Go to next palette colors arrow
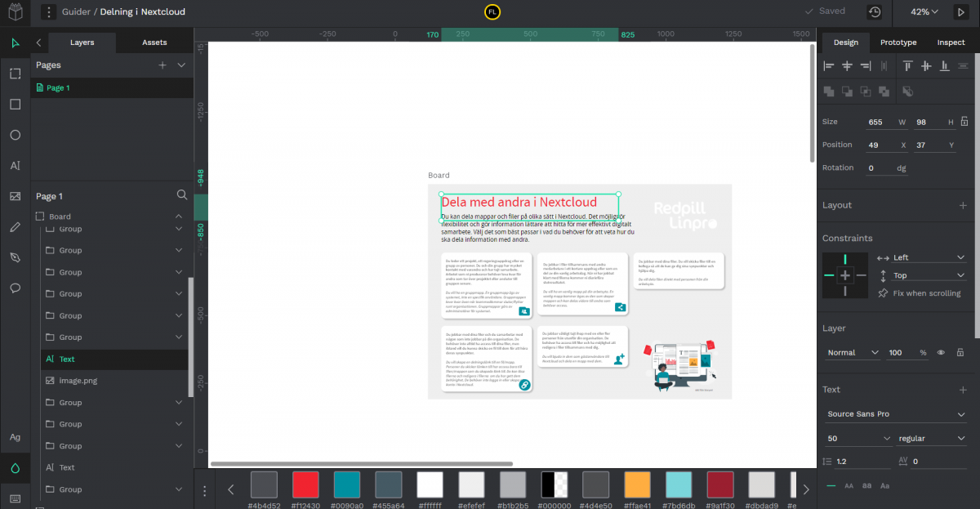The image size is (980, 509). 806,489
